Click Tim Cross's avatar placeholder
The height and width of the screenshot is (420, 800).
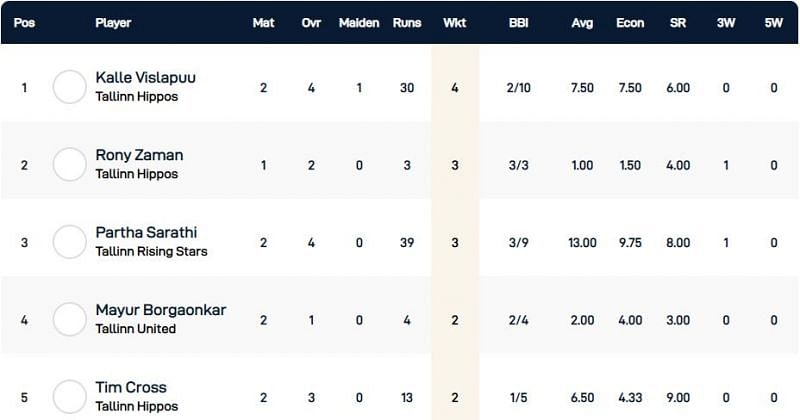70,397
